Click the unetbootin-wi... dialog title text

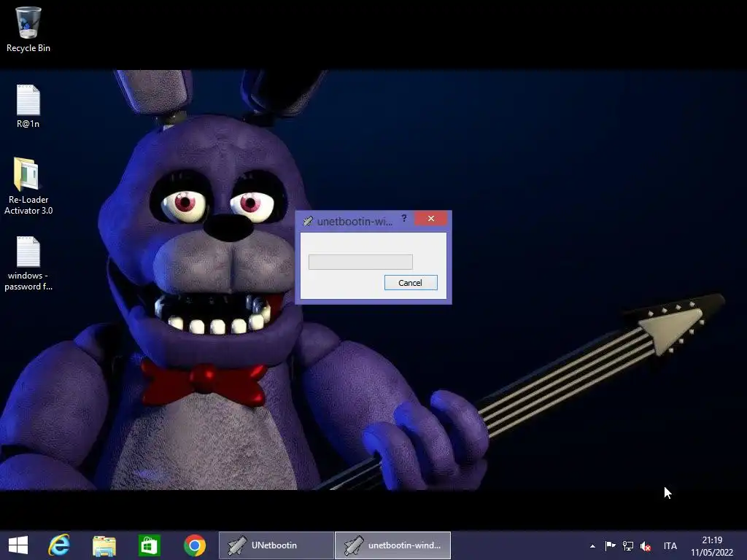coord(355,222)
